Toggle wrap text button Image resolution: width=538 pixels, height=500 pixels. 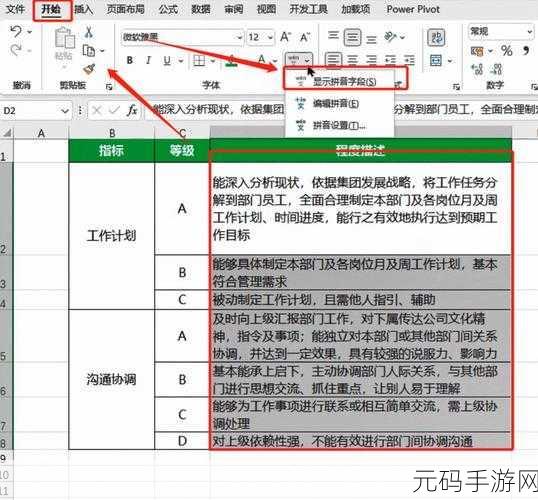click(436, 37)
